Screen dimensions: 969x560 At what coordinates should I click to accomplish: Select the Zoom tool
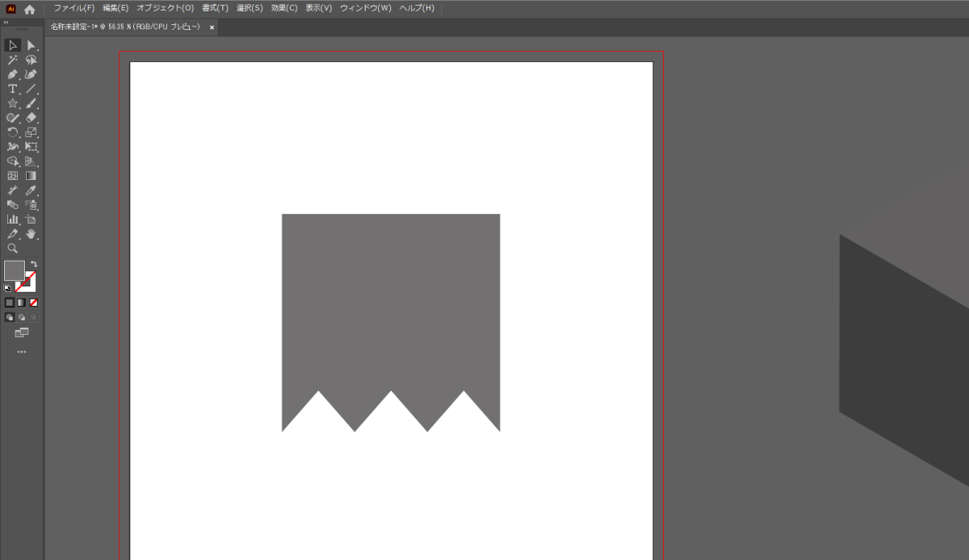pyautogui.click(x=12, y=249)
